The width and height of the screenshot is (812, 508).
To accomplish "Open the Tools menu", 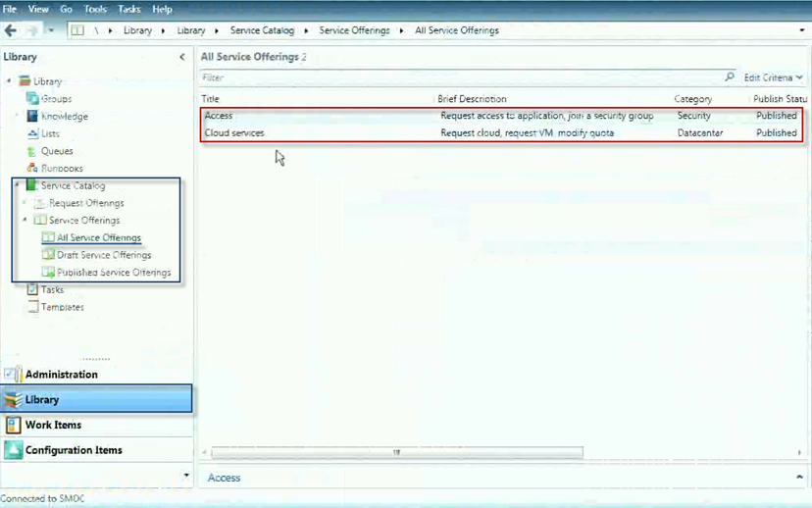I will coord(95,10).
